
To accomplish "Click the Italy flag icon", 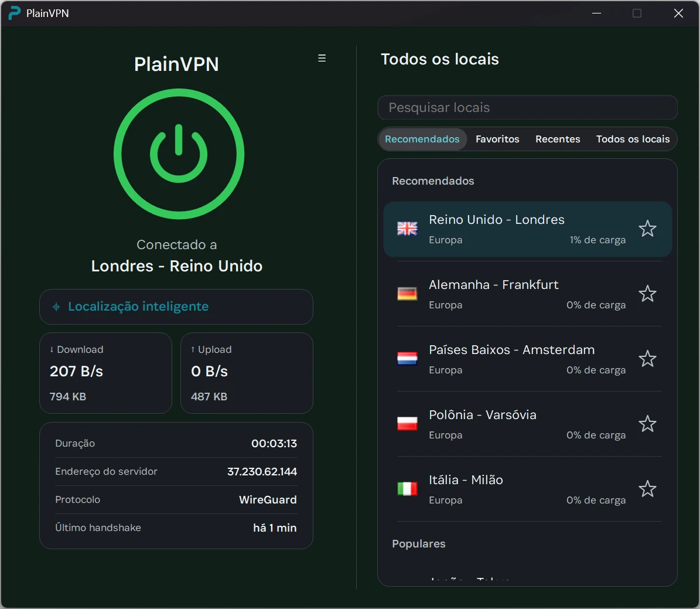I will click(407, 489).
